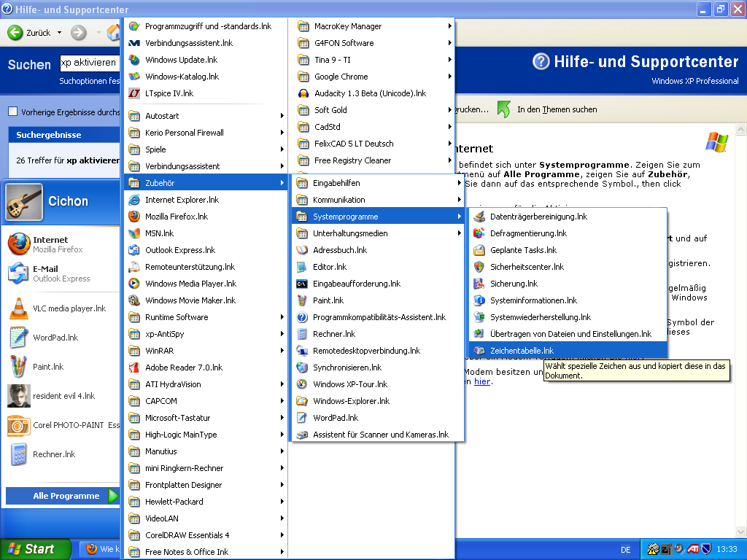Click the Programmkompatibilitäts-Assistent icon

point(301,317)
